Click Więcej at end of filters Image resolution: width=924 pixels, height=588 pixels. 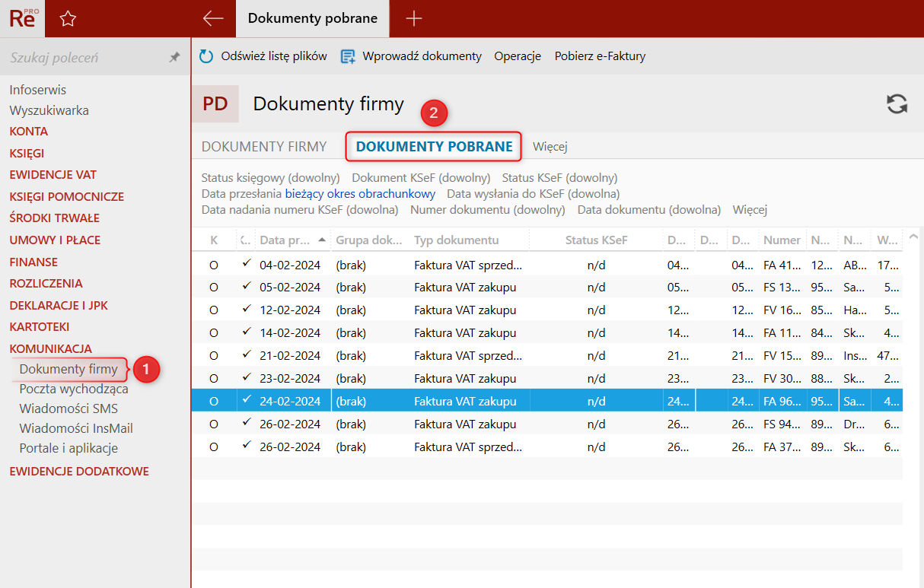tap(750, 209)
